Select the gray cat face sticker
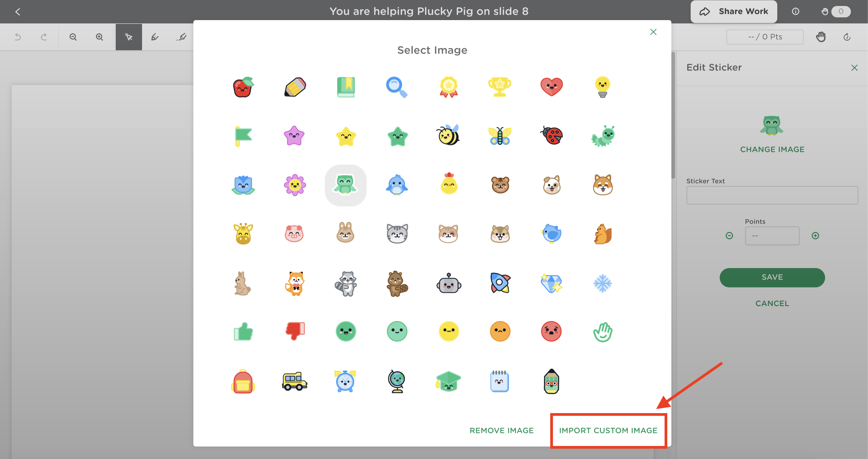The width and height of the screenshot is (868, 459). coord(397,234)
